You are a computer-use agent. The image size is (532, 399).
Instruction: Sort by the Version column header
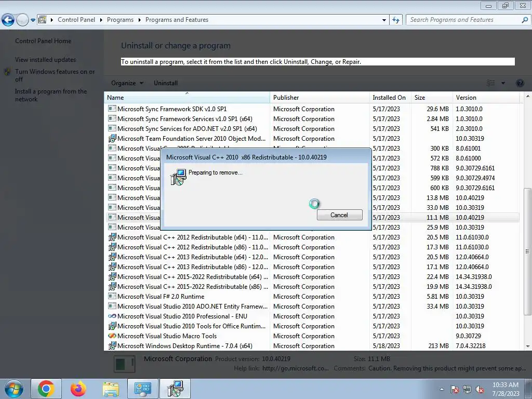click(x=486, y=97)
